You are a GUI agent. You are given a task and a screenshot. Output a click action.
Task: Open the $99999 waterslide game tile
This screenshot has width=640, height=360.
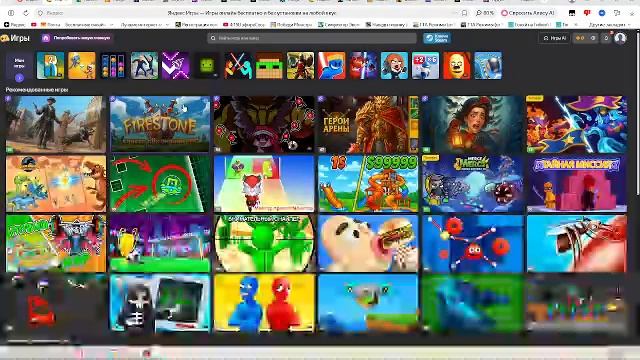[368, 184]
